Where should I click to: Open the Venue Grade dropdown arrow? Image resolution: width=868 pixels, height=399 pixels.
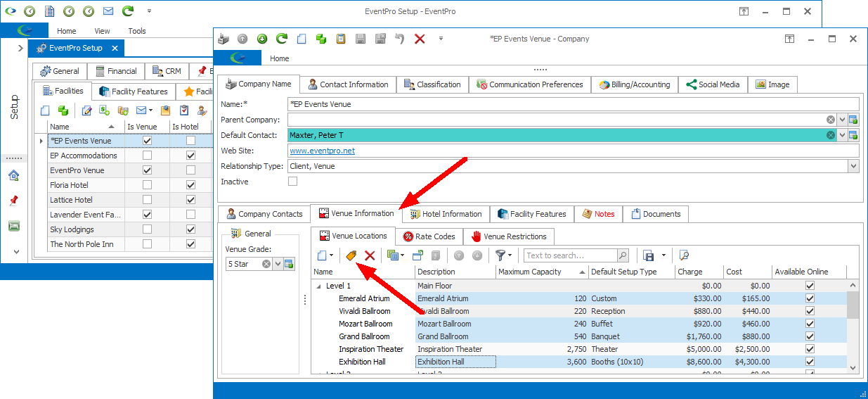point(278,264)
